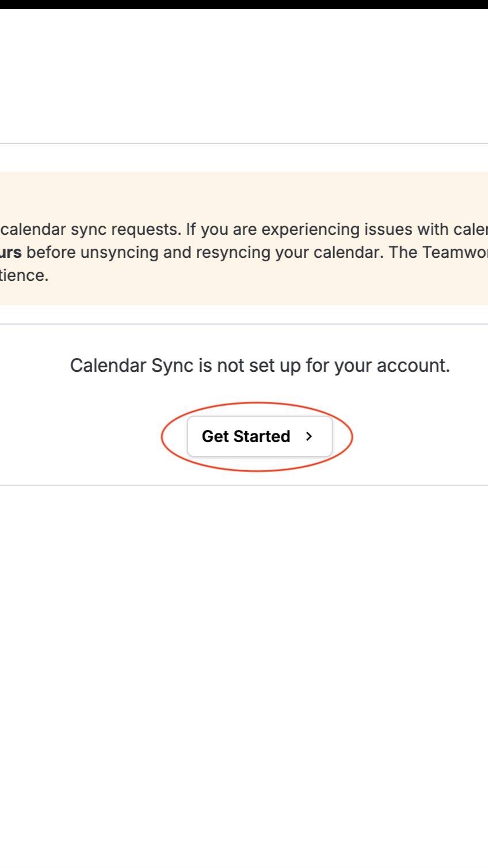Click the Get Started button
The image size is (488, 868).
pos(260,436)
